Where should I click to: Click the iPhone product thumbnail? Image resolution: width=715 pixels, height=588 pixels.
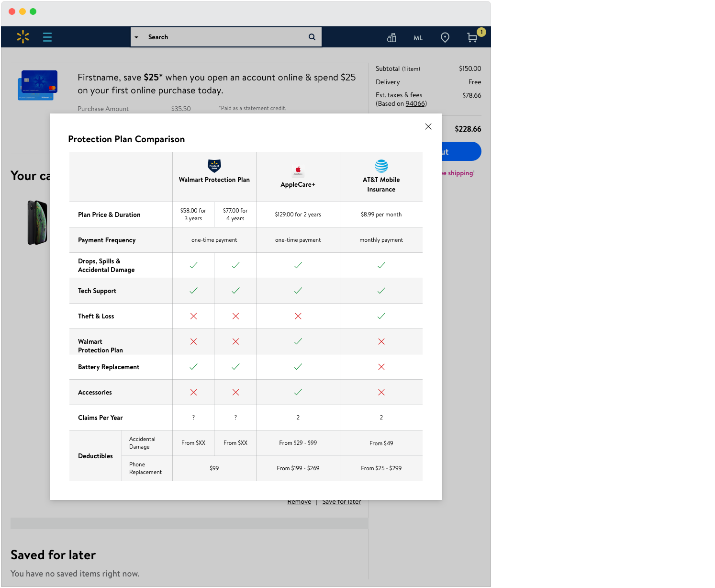coord(37,223)
